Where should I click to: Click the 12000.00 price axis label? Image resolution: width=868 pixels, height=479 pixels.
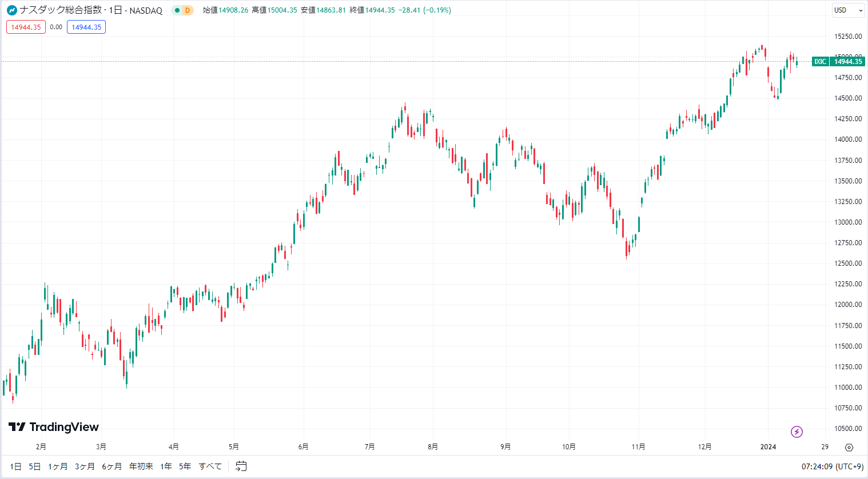click(848, 305)
